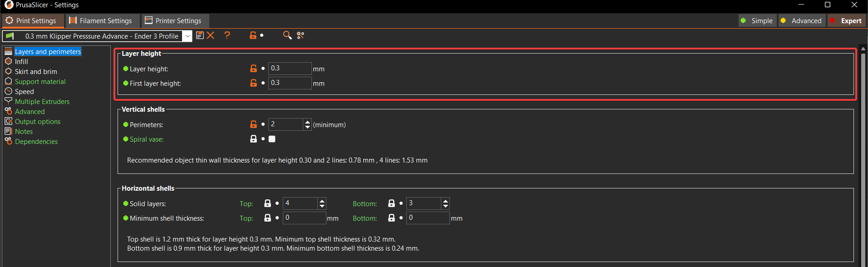This screenshot has height=267, width=868.
Task: Click the Speed clock icon in sidebar
Action: pos(8,91)
